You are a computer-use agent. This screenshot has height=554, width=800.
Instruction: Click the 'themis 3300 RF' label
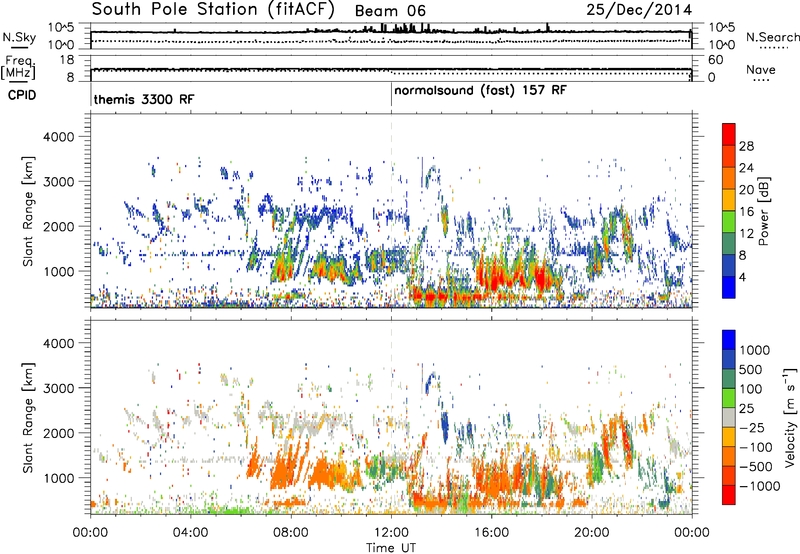(x=144, y=99)
